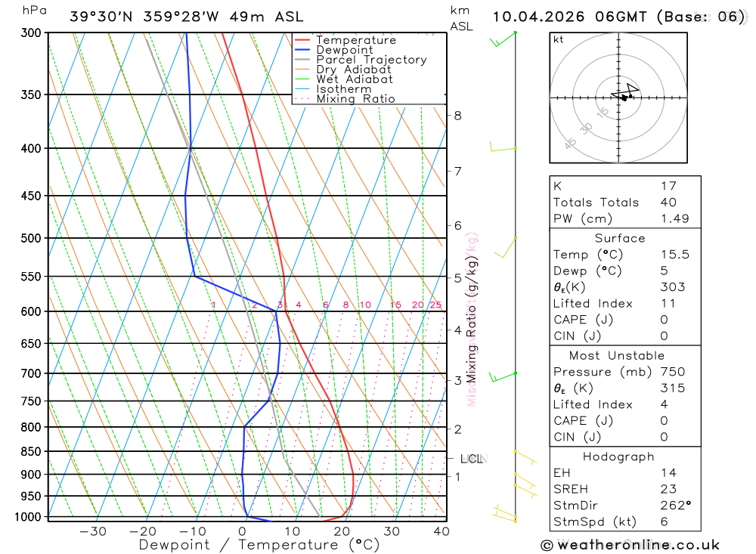Click the LCL marker label
The image size is (756, 554).
pos(472,459)
